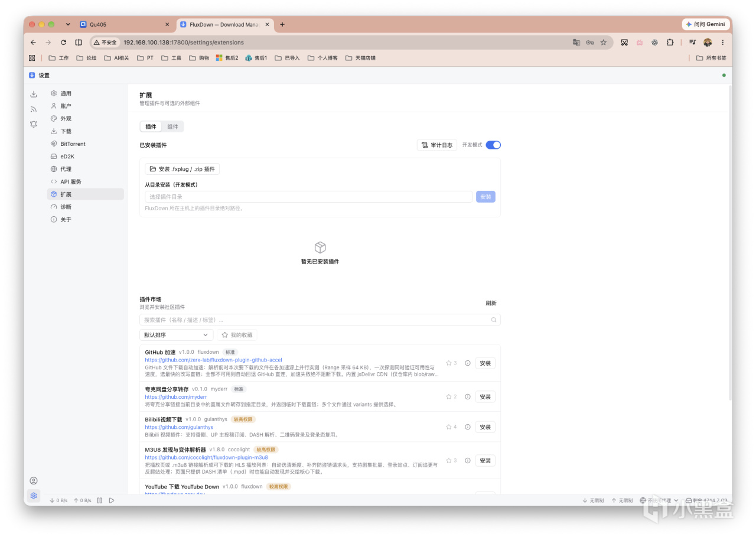756x537 pixels.
Task: Open the user account icon above gear
Action: [x=34, y=481]
